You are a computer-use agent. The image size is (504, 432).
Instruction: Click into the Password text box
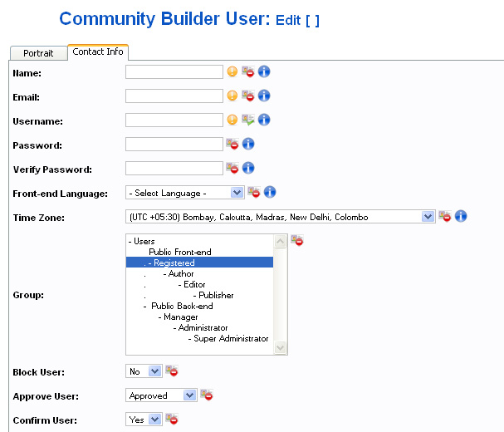click(x=174, y=144)
